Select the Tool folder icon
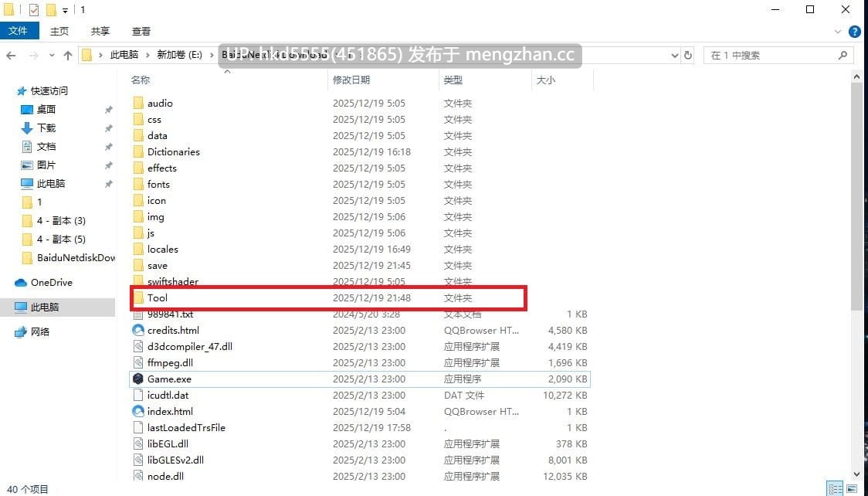 [x=138, y=297]
